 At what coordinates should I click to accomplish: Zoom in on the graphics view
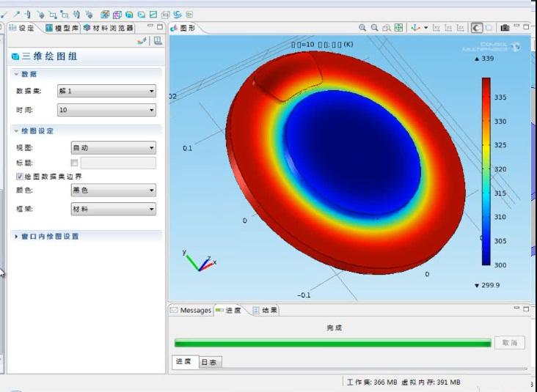point(362,28)
